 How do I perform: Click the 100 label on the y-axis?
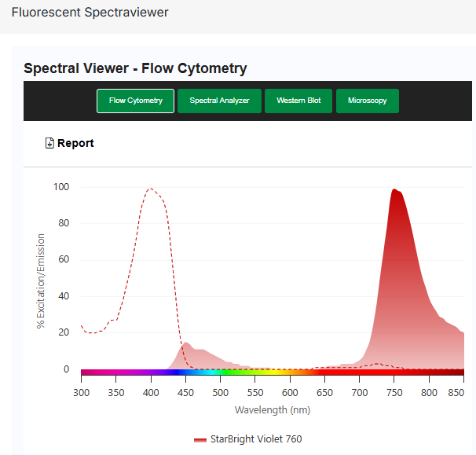point(61,187)
